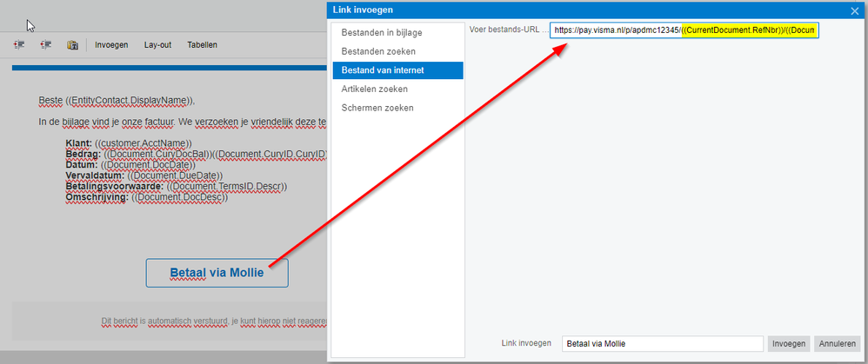Click the EntityContact.DisplayName placeholder text

[130, 101]
